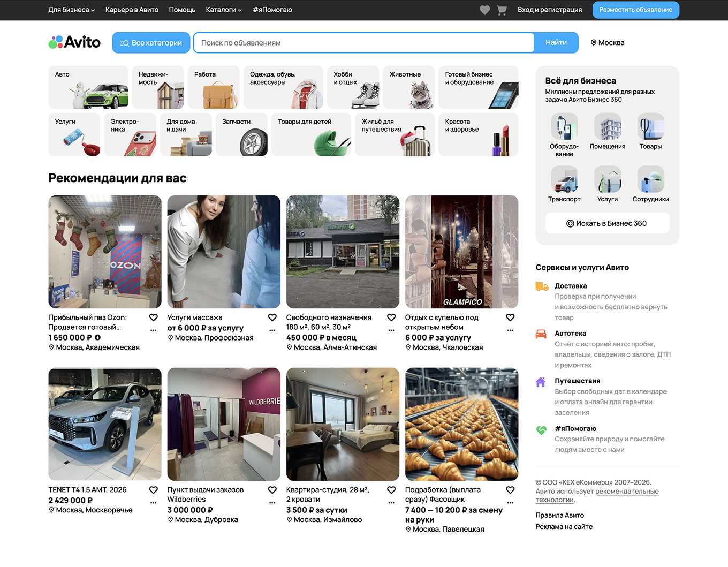Select the Электроника category tile
Screen dimensions: 728x567
[x=130, y=134]
